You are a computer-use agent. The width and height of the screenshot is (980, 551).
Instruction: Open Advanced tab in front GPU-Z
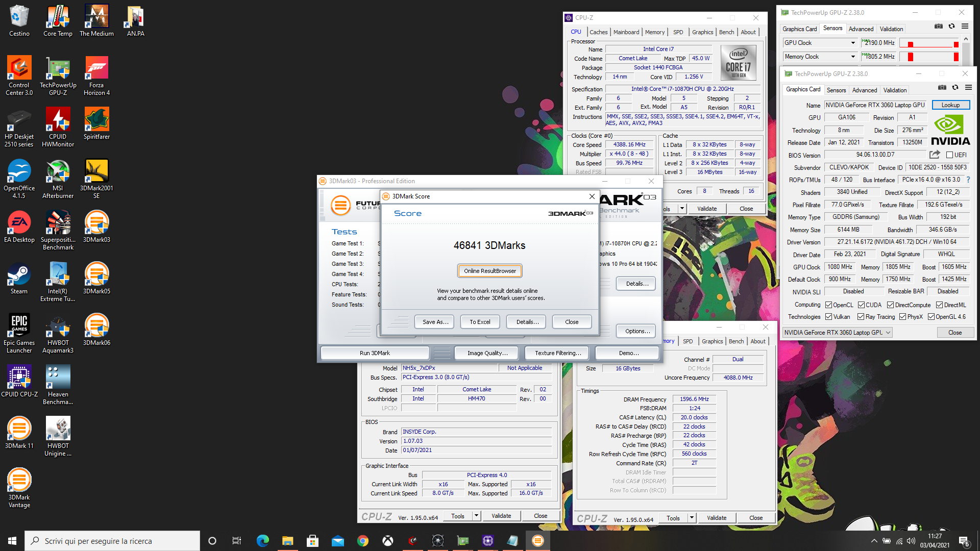point(865,90)
